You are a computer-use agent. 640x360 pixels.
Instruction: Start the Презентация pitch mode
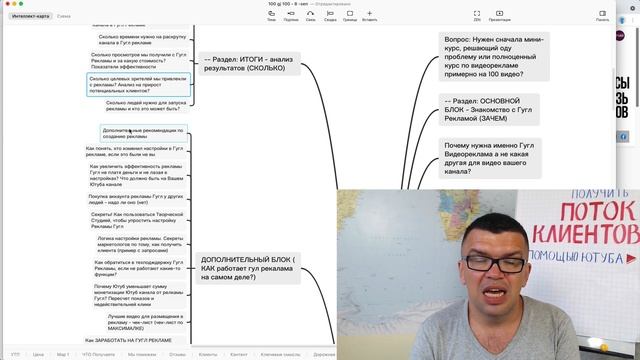[499, 16]
